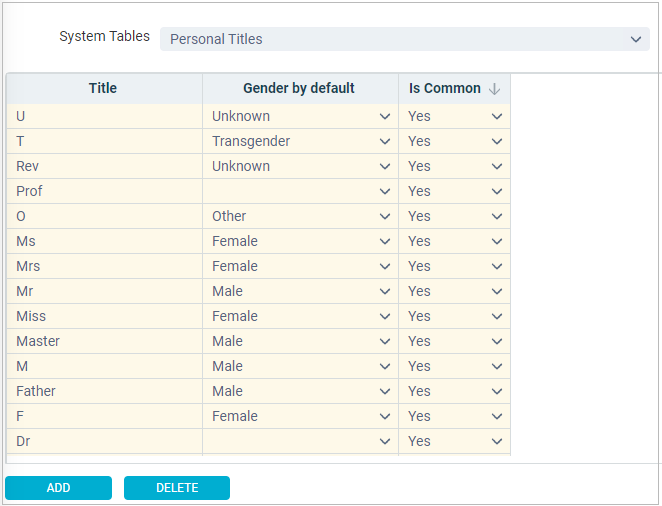Expand gender dropdown for title U
The width and height of the screenshot is (662, 506).
(x=385, y=116)
